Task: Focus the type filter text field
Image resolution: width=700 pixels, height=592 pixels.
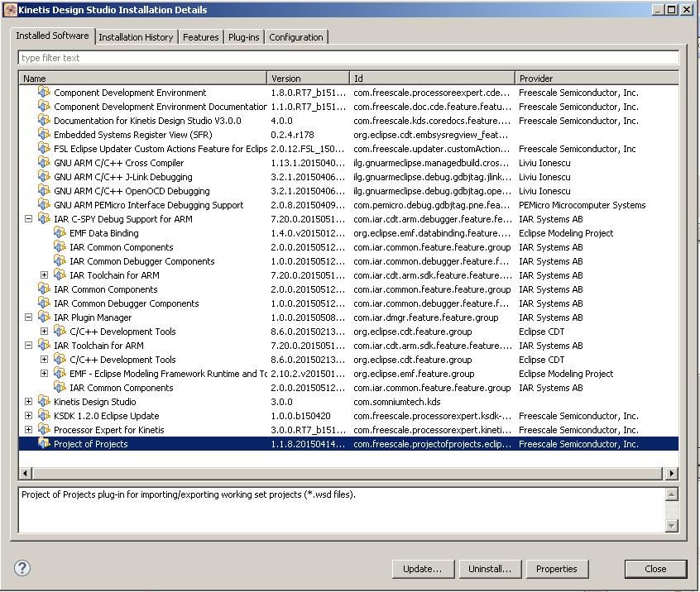Action: tap(348, 58)
